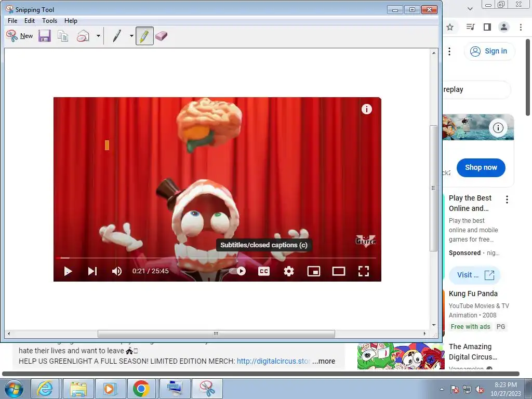This screenshot has height=399, width=532.
Task: Open Windows Media Player from taskbar
Action: 110,389
